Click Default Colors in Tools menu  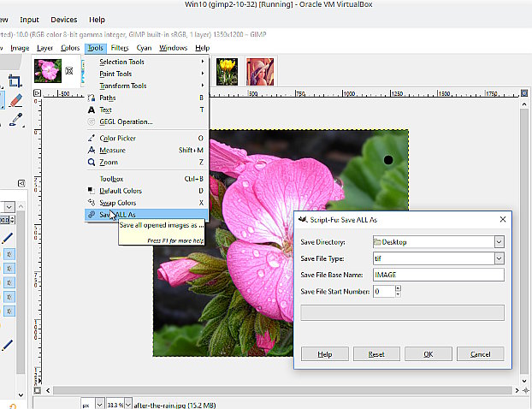119,190
